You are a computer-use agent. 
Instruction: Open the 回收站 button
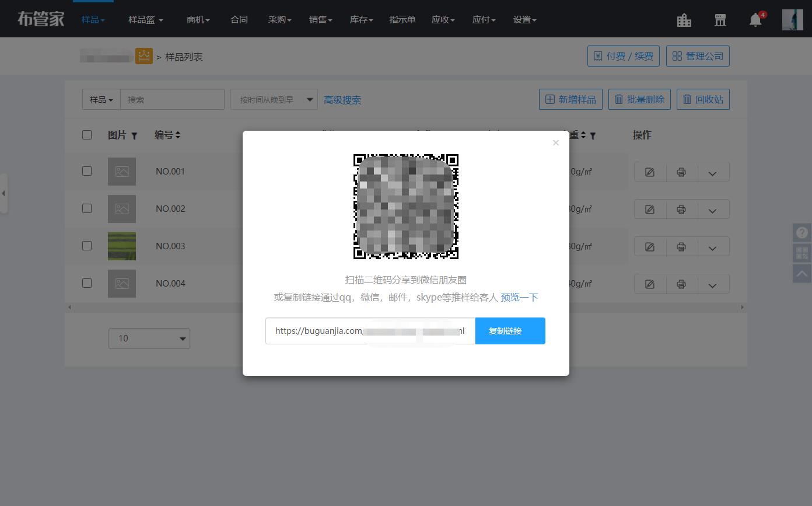703,99
